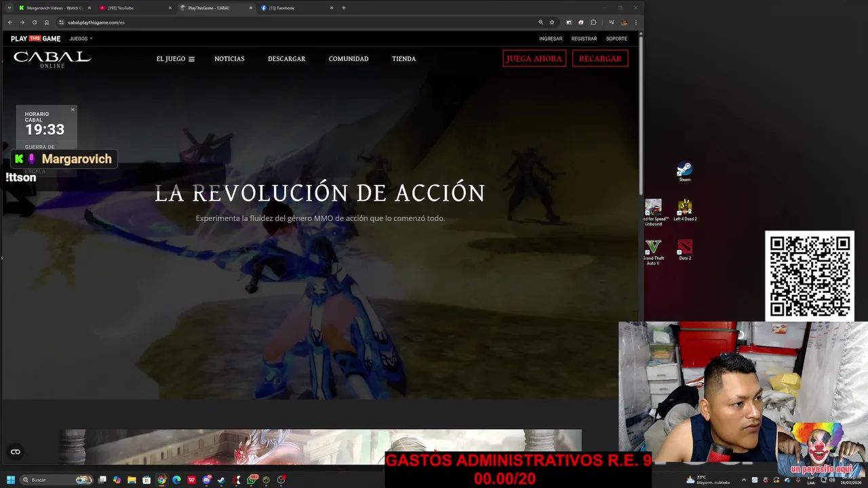Viewport: 868px width, 488px height.
Task: Open Discord from the taskbar
Action: pyautogui.click(x=206, y=480)
